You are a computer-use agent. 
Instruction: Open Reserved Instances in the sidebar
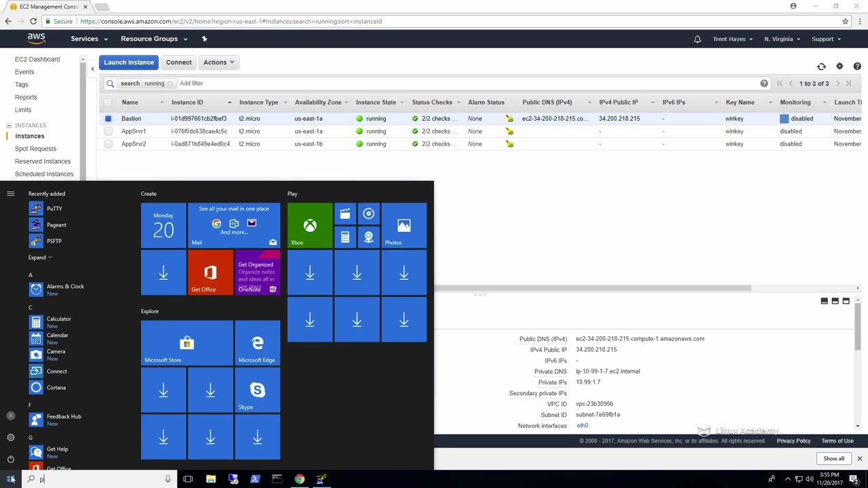click(43, 161)
